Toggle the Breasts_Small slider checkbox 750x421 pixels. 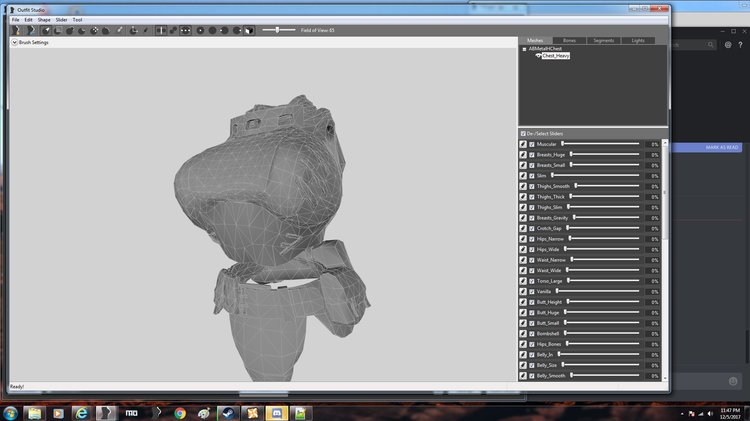(531, 165)
